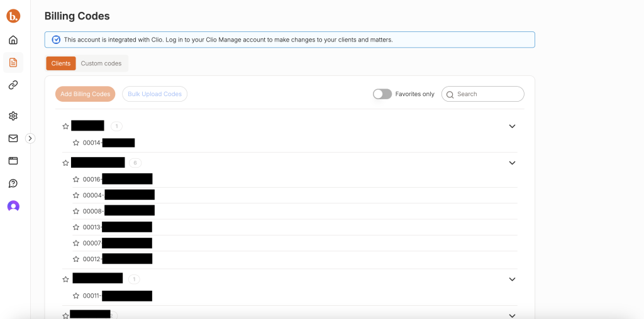Viewport: 644px width, 319px height.
Task: Click the orange b. logo icon
Action: [13, 16]
